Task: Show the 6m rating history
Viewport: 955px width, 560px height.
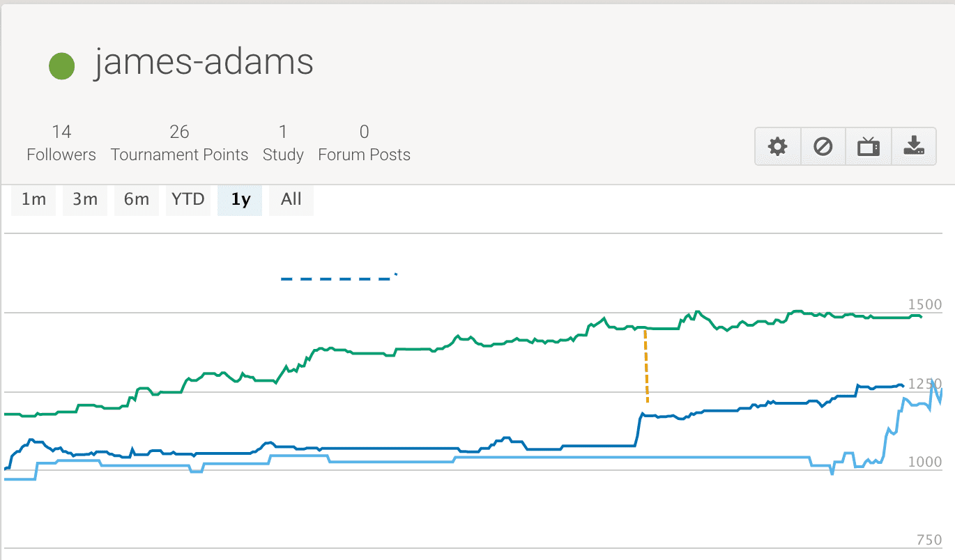Action: (x=137, y=200)
